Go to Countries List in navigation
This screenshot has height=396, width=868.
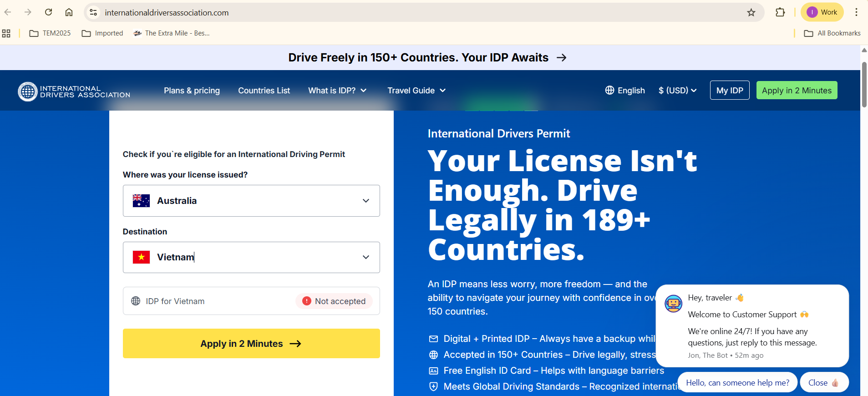[x=264, y=91]
